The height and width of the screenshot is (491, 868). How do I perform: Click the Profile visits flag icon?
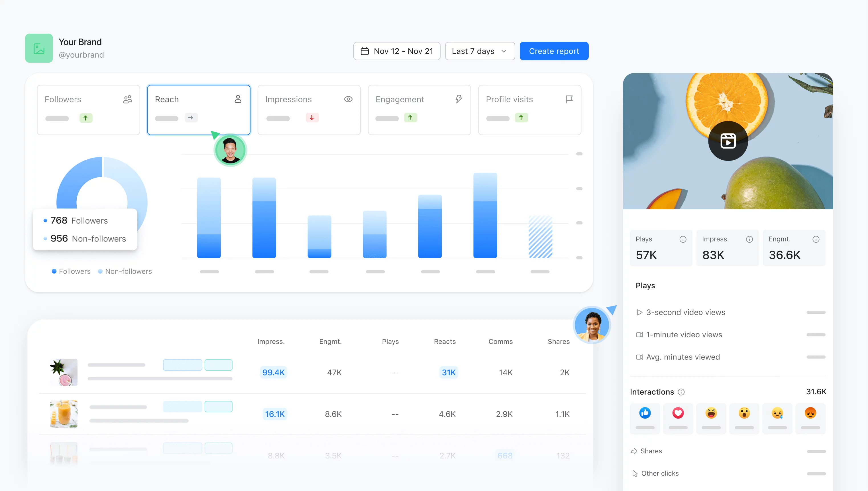tap(569, 99)
